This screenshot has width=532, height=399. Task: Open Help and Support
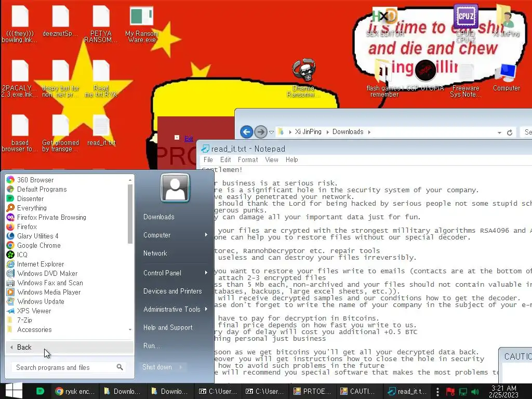168,327
